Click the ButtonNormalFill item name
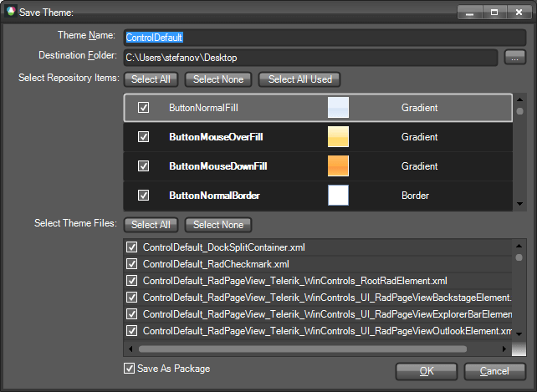The height and width of the screenshot is (392, 537). point(203,108)
